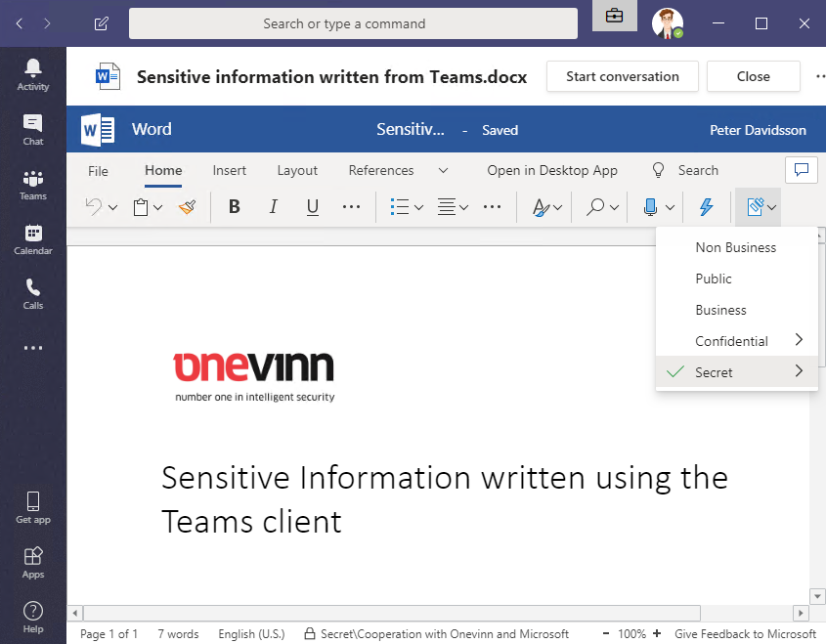The image size is (826, 644).
Task: Select the Format Painter tool
Action: click(188, 207)
